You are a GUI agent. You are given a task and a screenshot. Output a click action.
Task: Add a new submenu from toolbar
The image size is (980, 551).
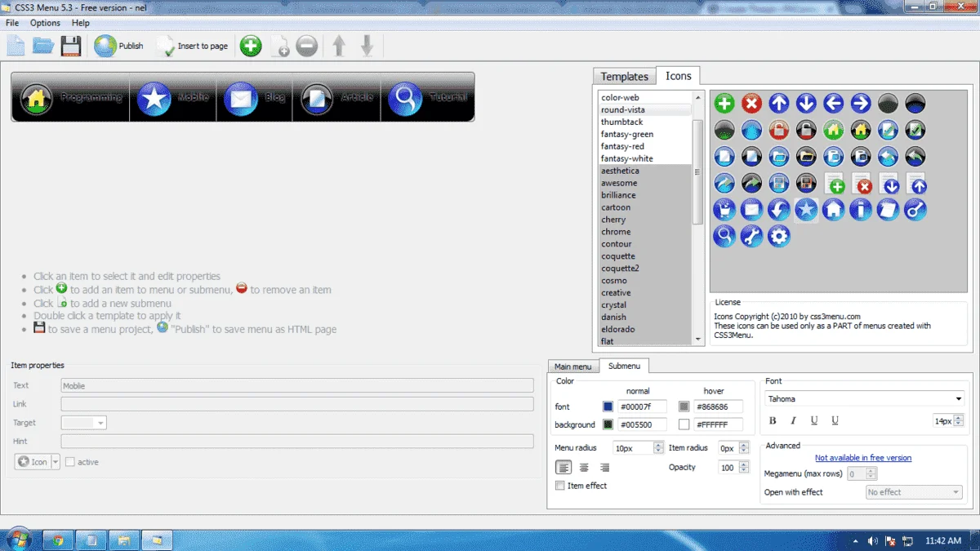(x=279, y=46)
